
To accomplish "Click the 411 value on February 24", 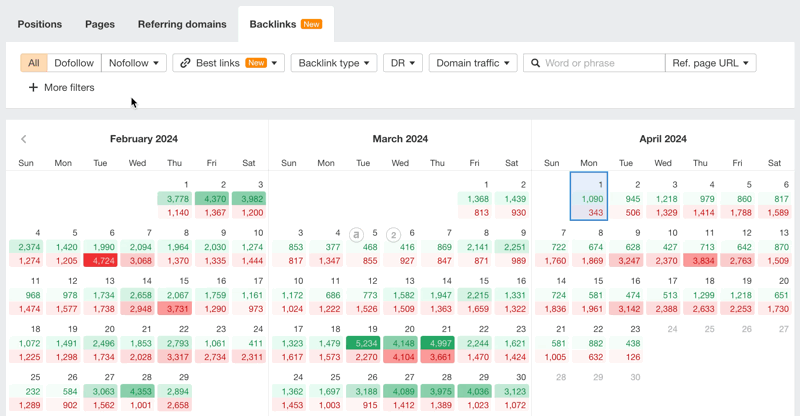I will (x=249, y=343).
